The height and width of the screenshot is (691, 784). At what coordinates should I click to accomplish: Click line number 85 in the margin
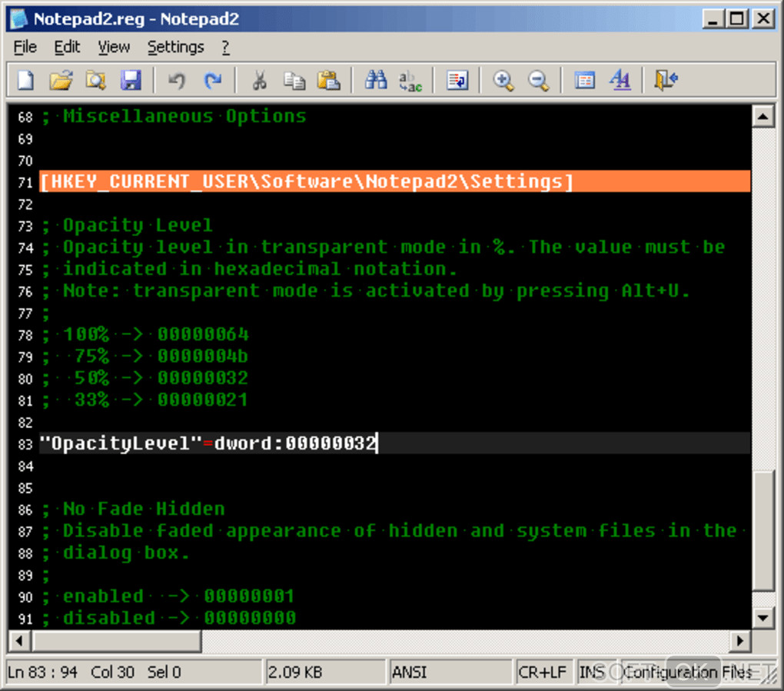pos(25,488)
